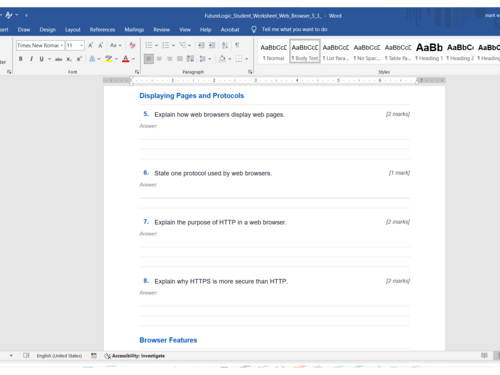The image size is (500, 375).
Task: Apply red font color
Action: coord(126,59)
